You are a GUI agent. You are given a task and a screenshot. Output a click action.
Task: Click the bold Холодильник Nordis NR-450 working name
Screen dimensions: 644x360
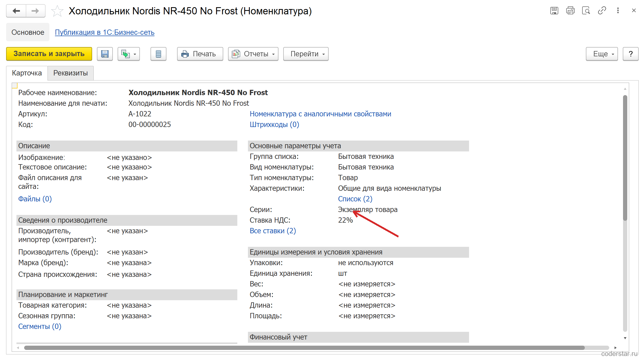click(198, 92)
